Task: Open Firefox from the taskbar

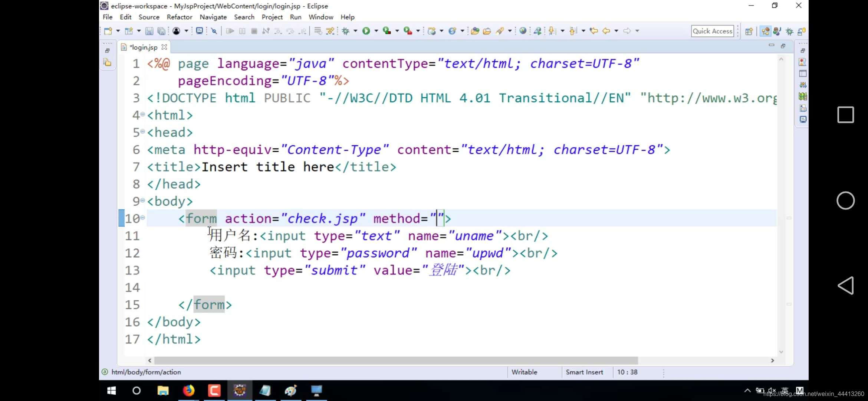Action: coord(188,391)
